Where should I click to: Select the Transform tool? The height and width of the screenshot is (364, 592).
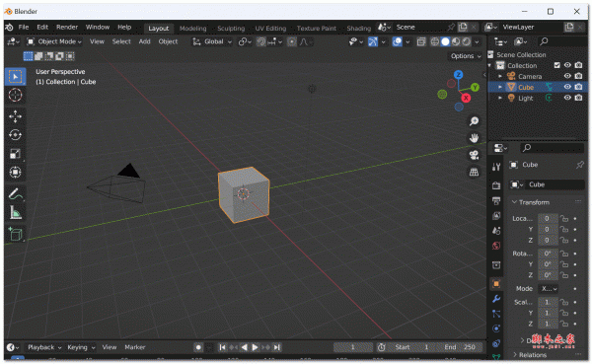tap(15, 173)
